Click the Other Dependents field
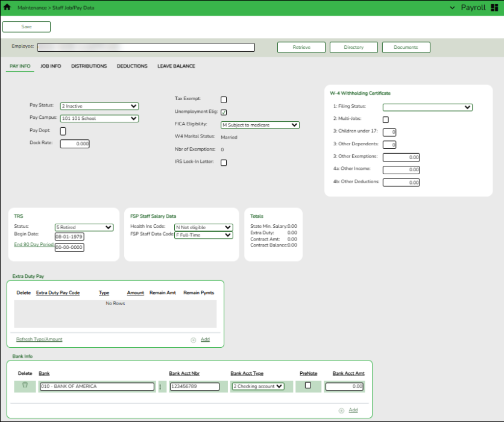504x422 pixels. (389, 145)
